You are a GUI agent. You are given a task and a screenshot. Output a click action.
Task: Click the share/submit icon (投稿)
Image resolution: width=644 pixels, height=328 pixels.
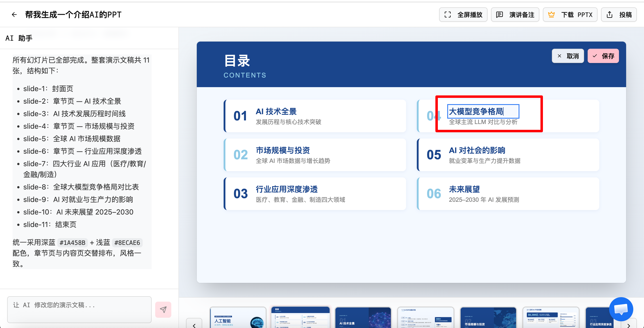coord(610,15)
